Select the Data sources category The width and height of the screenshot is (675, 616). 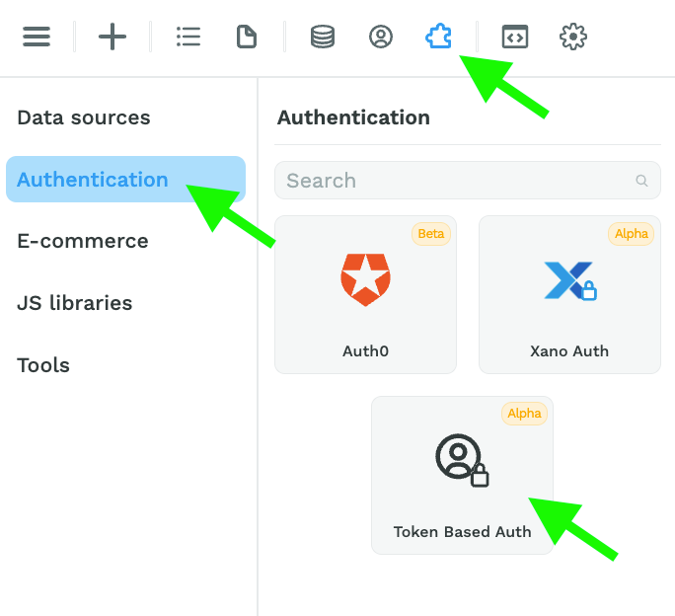[84, 117]
